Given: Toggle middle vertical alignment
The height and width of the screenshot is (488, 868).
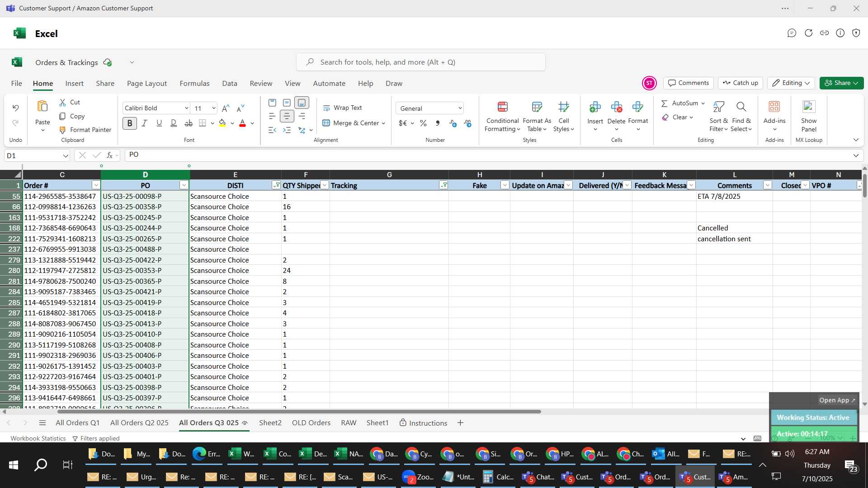Looking at the screenshot, I should point(287,103).
